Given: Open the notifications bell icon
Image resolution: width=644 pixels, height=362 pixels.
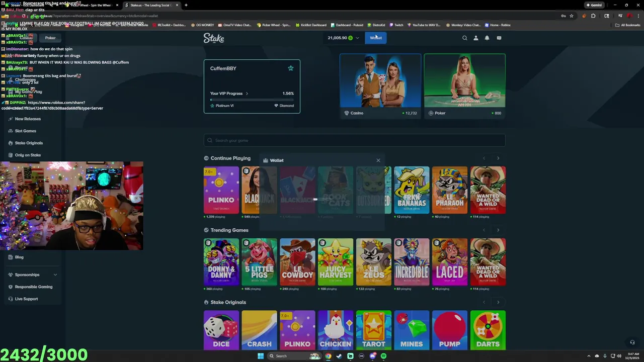Looking at the screenshot, I should [x=487, y=38].
